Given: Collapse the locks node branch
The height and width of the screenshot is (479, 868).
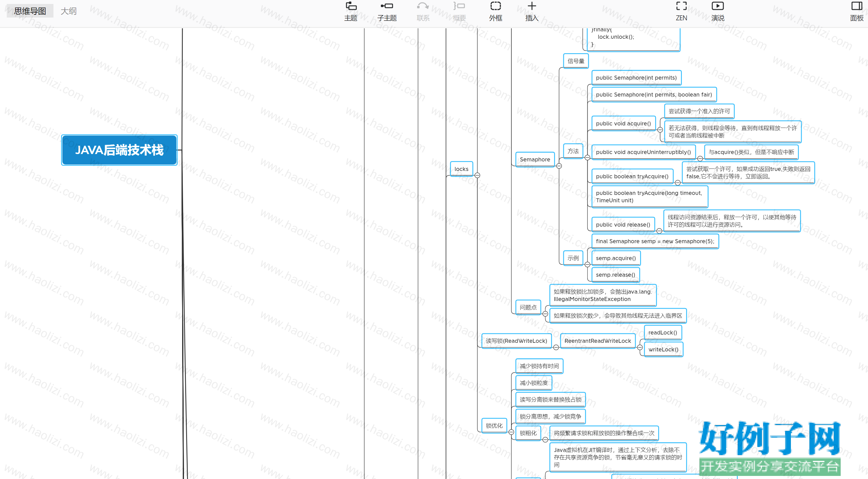Looking at the screenshot, I should (x=478, y=175).
